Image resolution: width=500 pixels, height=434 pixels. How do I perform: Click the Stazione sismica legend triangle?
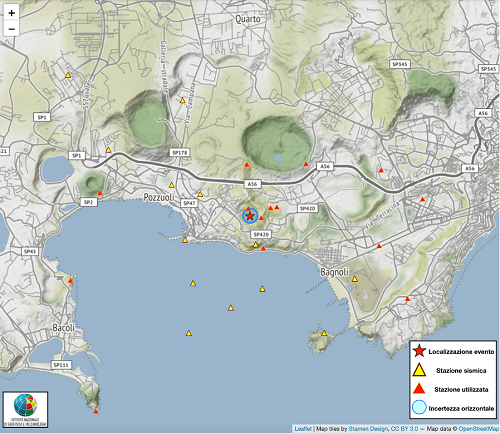coord(419,370)
